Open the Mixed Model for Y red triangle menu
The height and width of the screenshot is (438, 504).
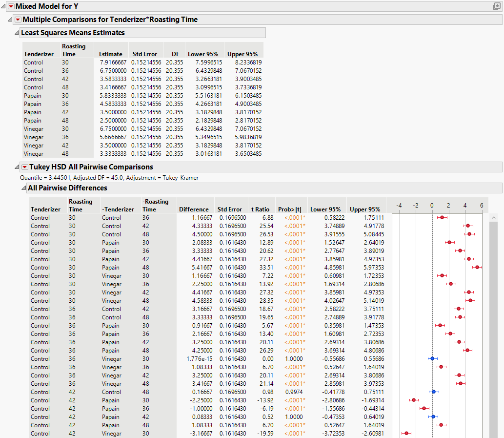(x=11, y=6)
